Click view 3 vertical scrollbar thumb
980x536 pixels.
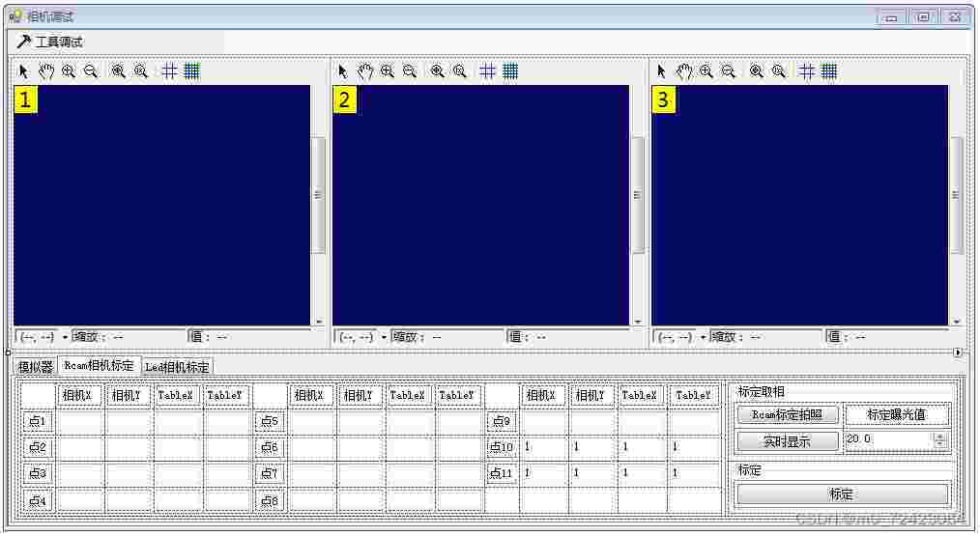956,195
